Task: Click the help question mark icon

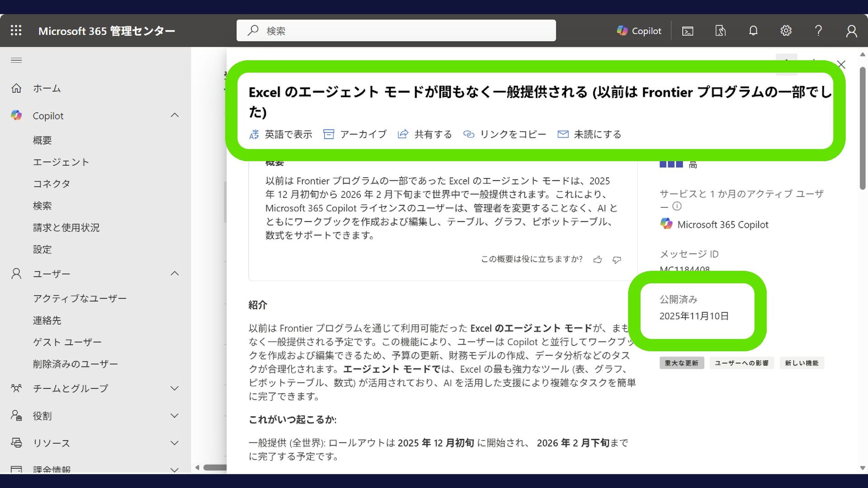Action: coord(818,31)
